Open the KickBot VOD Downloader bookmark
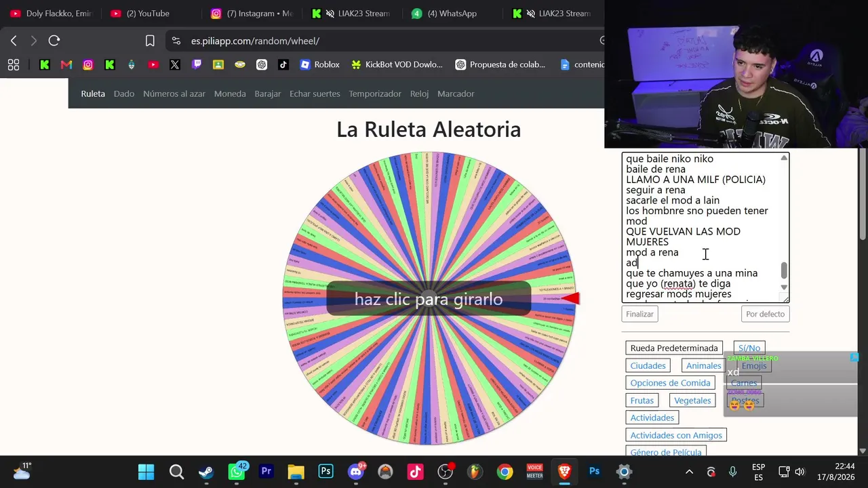The image size is (868, 488). [397, 64]
